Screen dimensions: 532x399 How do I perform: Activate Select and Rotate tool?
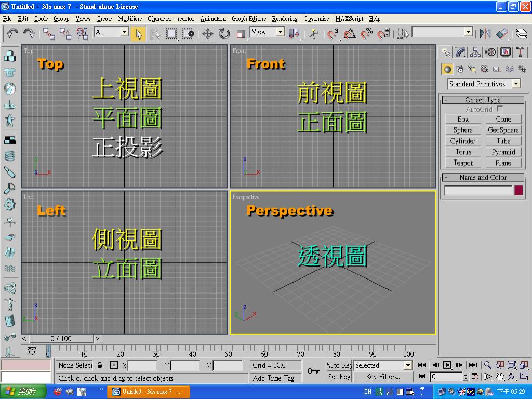[224, 34]
